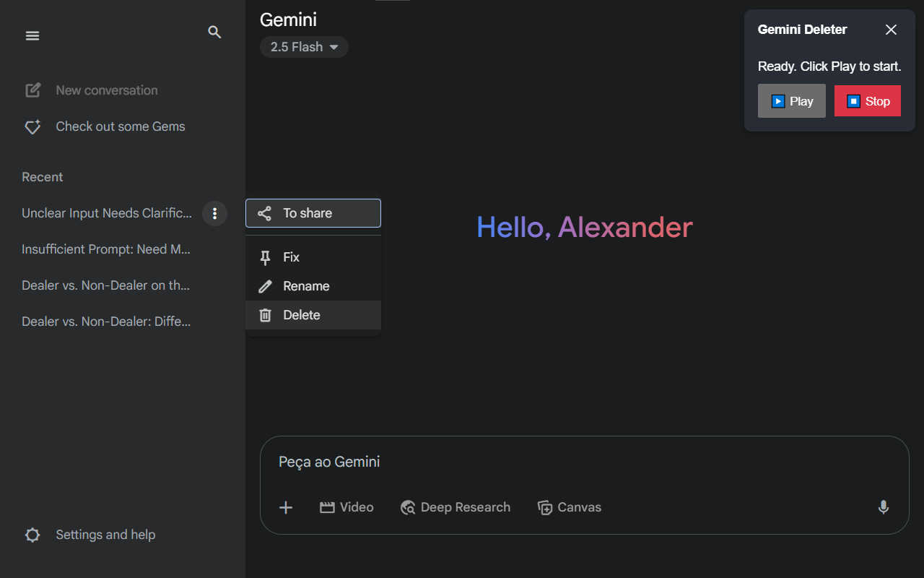Click the pin icon beside Fix
This screenshot has height=578, width=924.
tap(265, 257)
